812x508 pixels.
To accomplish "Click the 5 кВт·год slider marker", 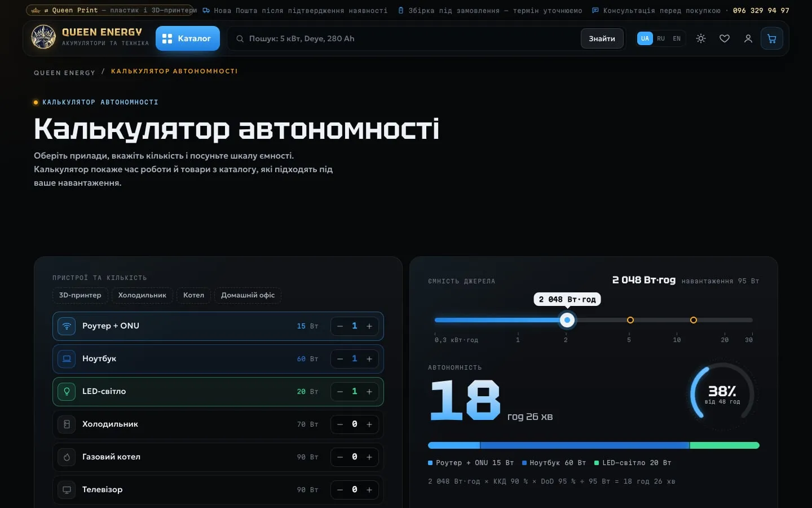I will click(x=630, y=320).
